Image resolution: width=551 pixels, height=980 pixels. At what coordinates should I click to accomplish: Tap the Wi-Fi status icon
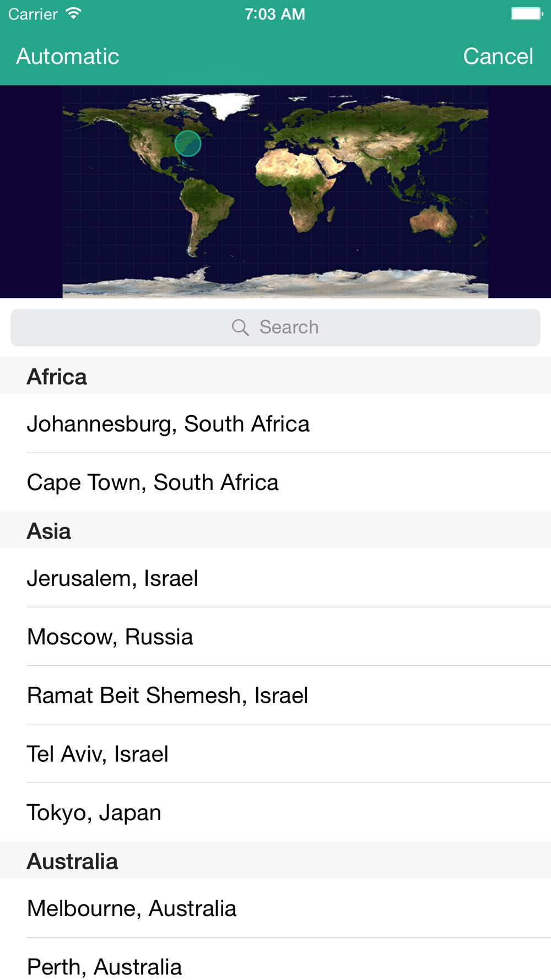(x=73, y=14)
